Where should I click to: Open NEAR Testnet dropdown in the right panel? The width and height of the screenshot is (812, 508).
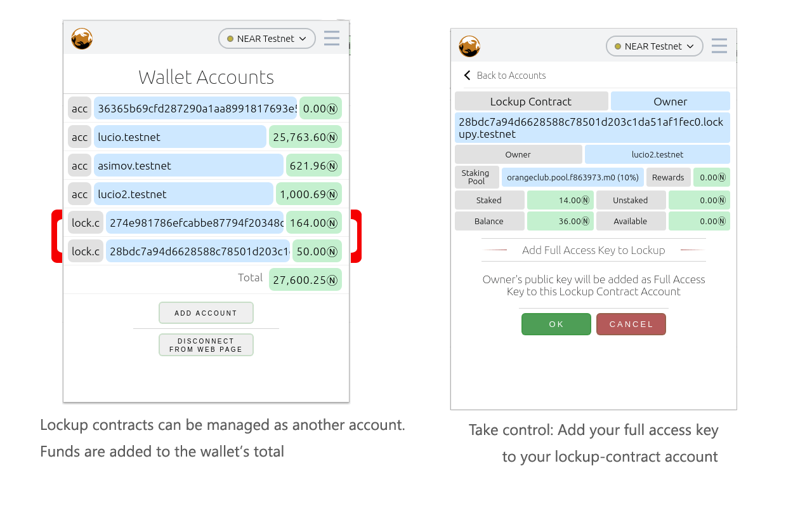coord(655,46)
